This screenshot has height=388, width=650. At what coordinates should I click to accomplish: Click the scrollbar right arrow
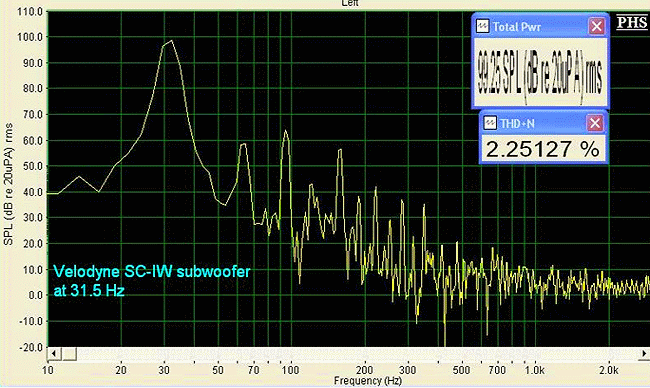tap(644, 354)
